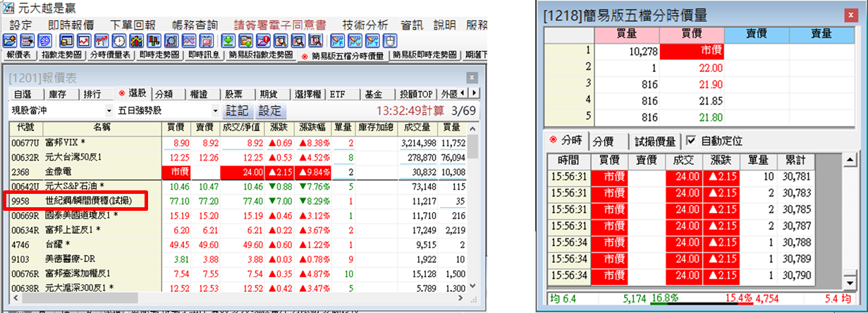Screen dimensions: 868x313
Task: Switch to the 指數走勢圖 tab
Action: pos(61,55)
